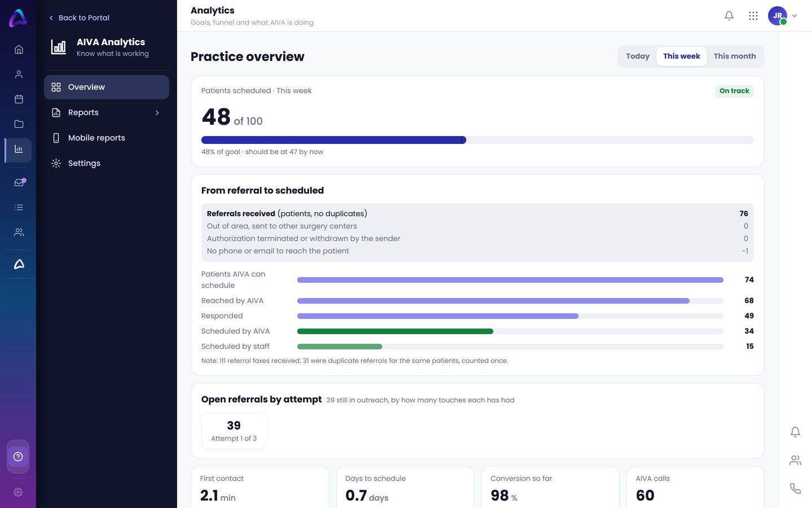812x508 pixels.
Task: Click the Patients AIVA can schedule bar
Action: tap(510, 280)
